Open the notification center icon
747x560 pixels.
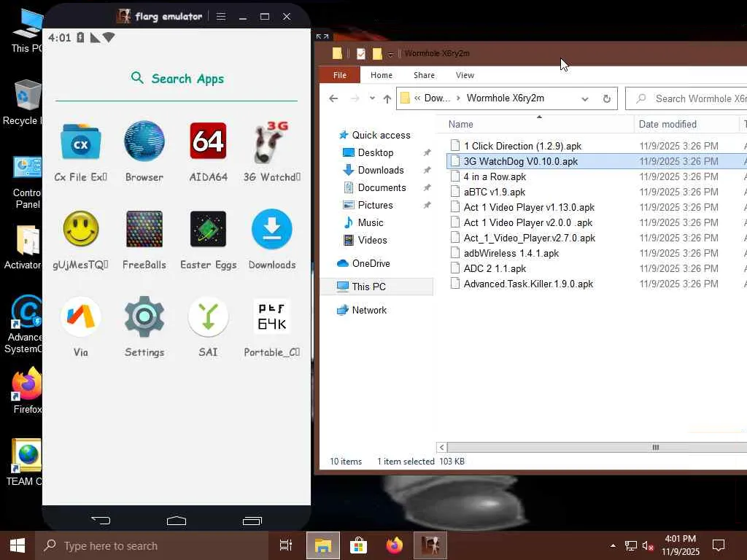(718, 545)
